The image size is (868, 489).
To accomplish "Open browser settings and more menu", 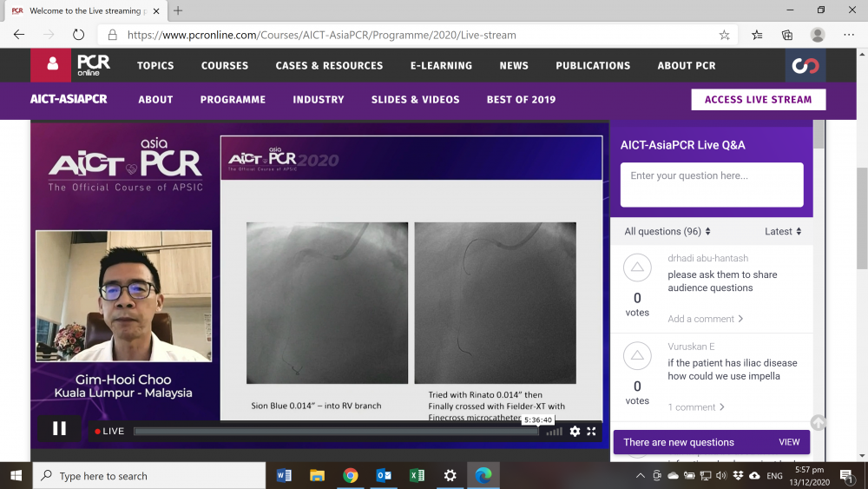I will 849,35.
